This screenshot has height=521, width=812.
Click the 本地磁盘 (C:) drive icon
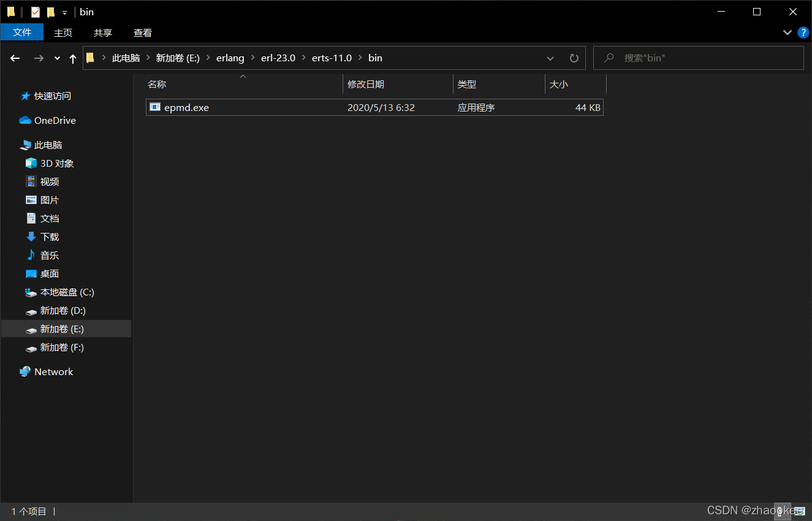(x=31, y=292)
